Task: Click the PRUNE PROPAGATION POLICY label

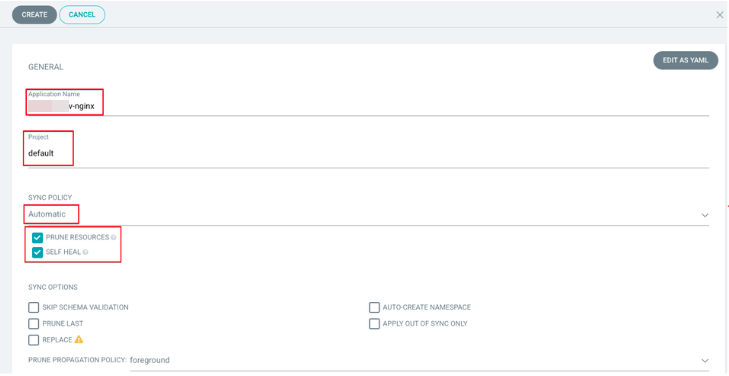Action: click(x=77, y=360)
